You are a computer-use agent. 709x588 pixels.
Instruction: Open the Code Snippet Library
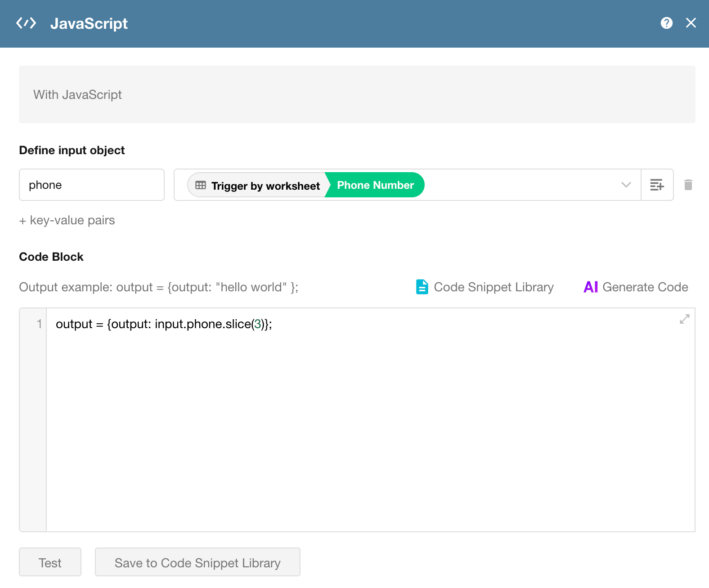(x=494, y=287)
